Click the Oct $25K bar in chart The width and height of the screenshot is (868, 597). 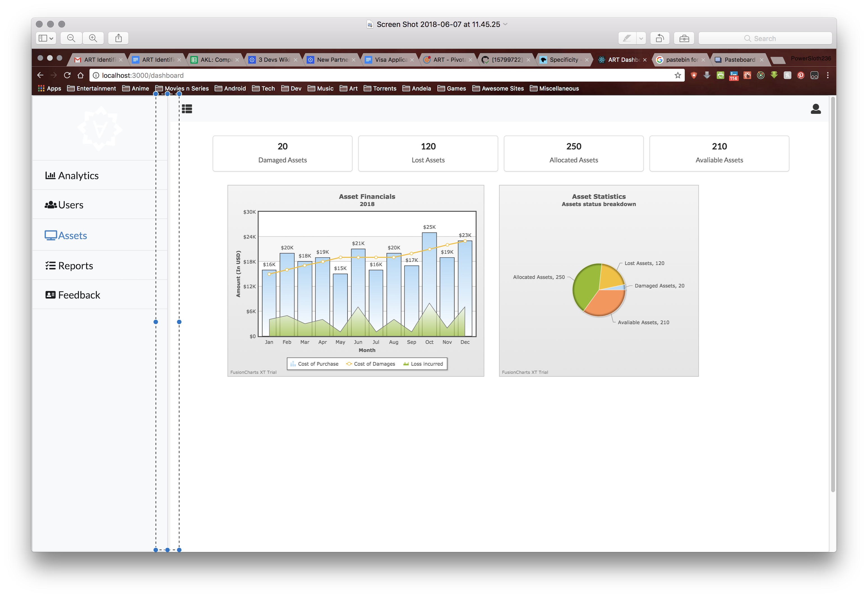[429, 284]
